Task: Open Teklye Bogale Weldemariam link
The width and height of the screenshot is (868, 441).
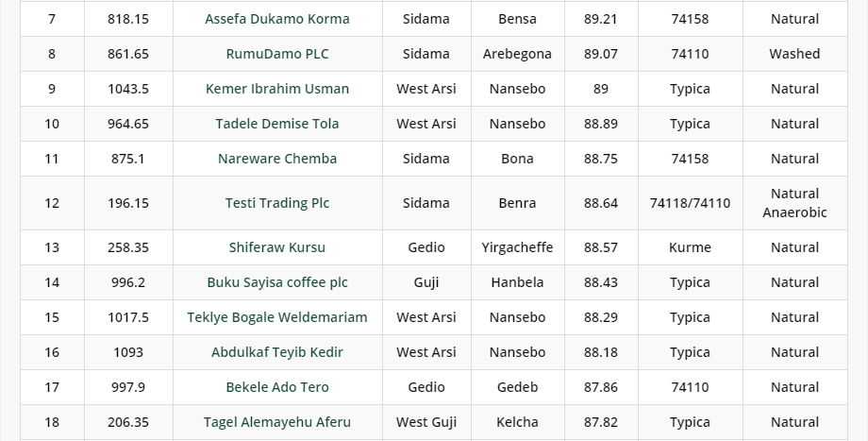Action: coord(277,317)
